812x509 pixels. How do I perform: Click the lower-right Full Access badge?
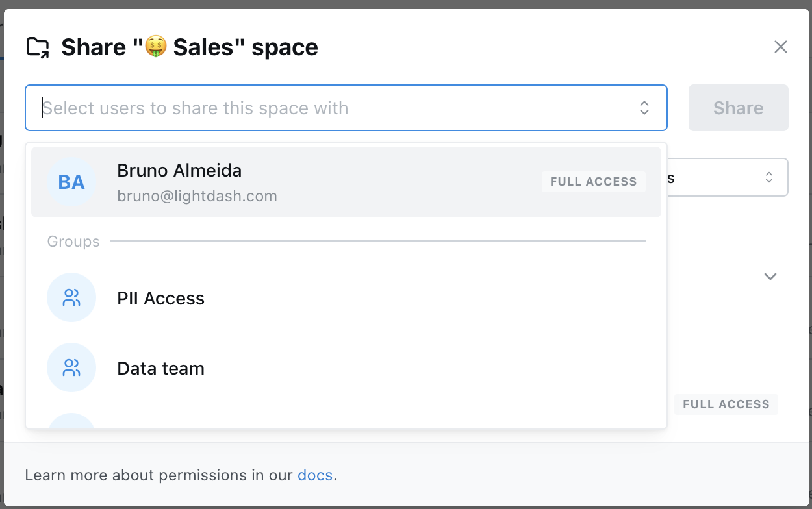(x=726, y=404)
